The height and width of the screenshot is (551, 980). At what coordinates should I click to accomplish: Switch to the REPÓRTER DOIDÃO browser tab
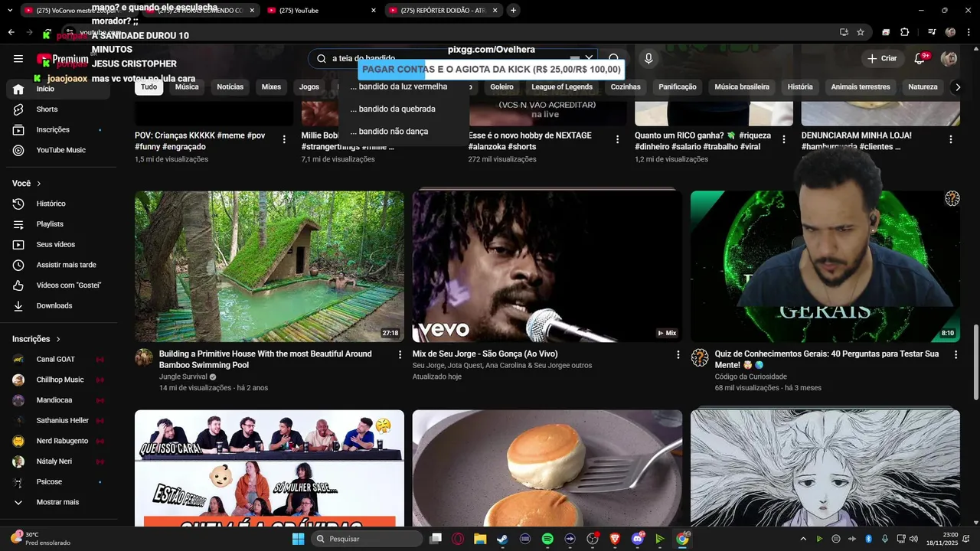pyautogui.click(x=443, y=11)
